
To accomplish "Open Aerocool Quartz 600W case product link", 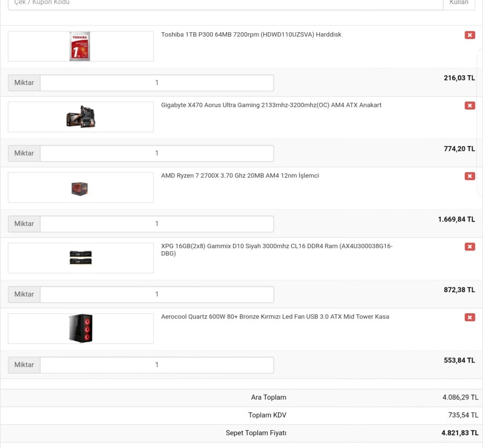I will click(x=275, y=316).
